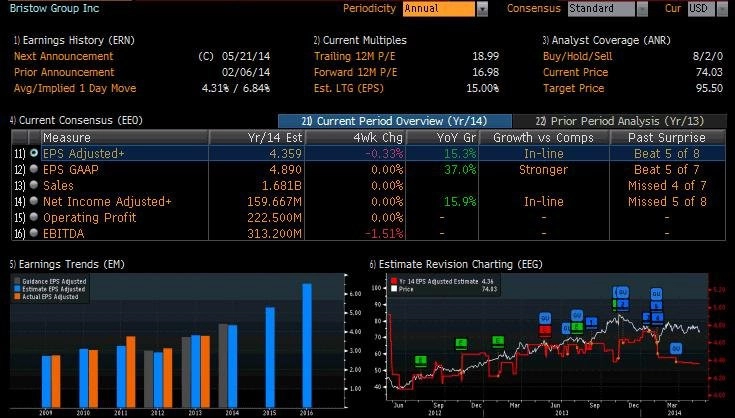Click the lowest green E marker before Sep 2012

(x=421, y=361)
